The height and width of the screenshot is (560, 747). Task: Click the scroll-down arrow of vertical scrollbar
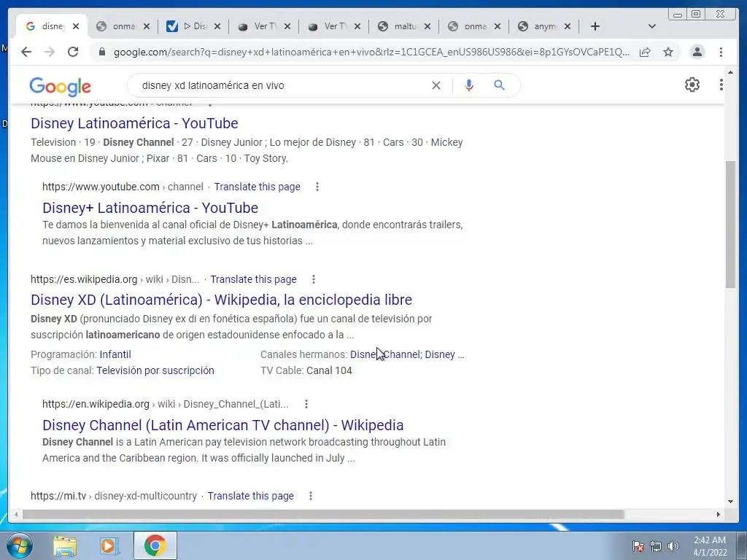730,502
